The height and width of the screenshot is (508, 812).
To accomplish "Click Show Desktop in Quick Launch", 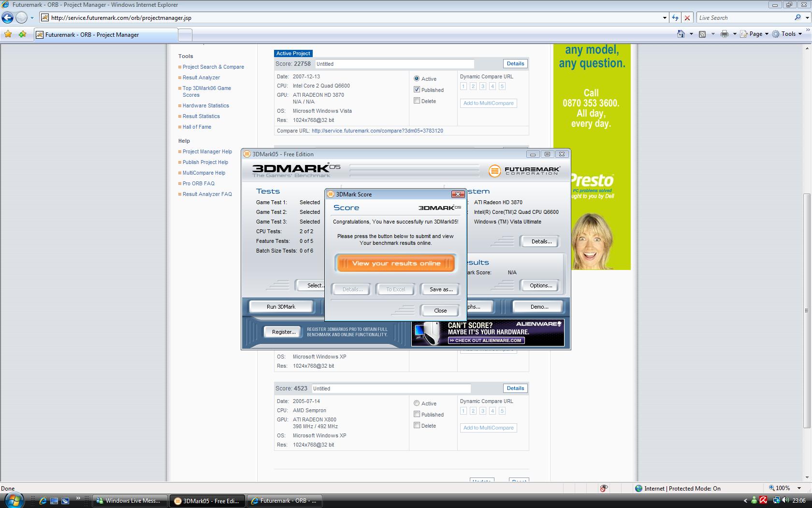I will tap(54, 501).
